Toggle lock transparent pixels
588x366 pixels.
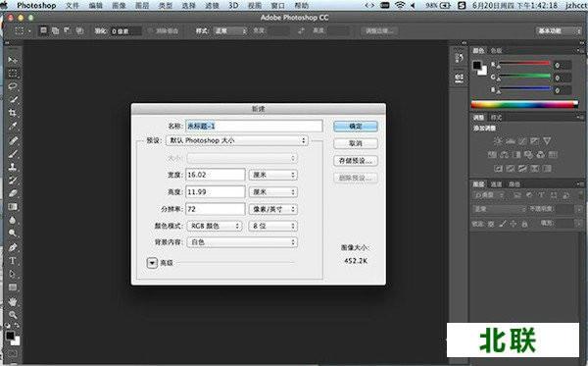(491, 224)
